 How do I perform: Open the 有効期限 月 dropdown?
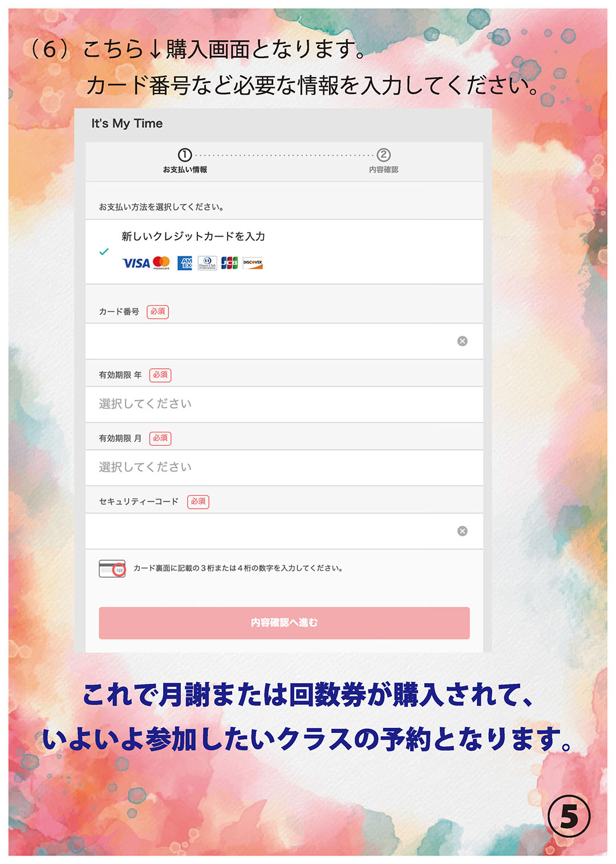[284, 468]
